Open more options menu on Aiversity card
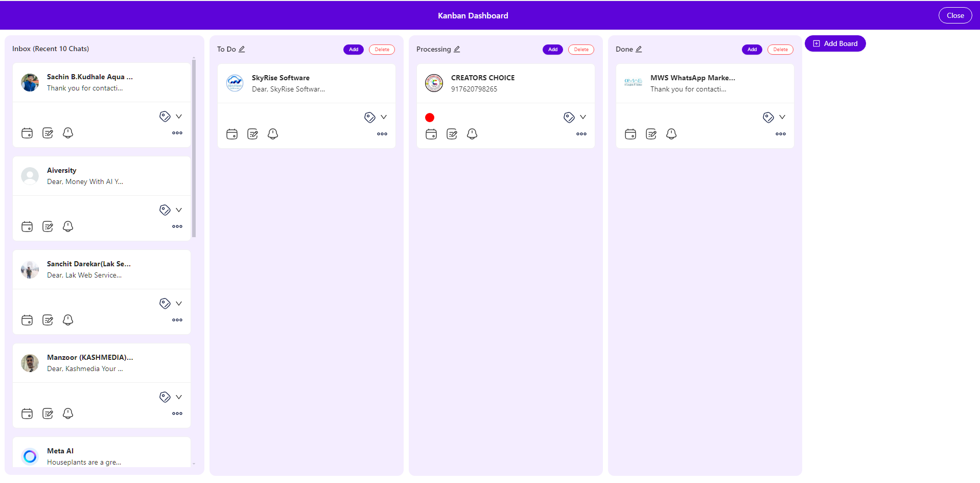The image size is (980, 483). pyautogui.click(x=177, y=227)
